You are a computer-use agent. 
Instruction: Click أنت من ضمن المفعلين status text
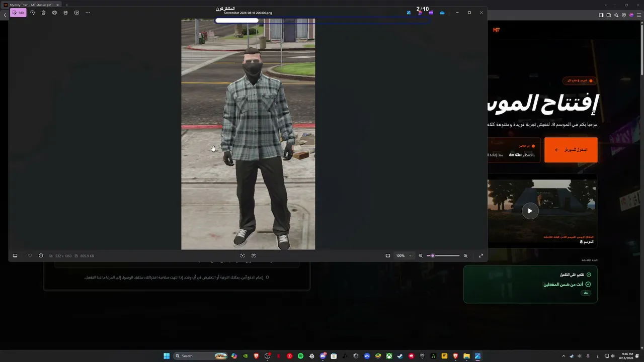click(563, 285)
